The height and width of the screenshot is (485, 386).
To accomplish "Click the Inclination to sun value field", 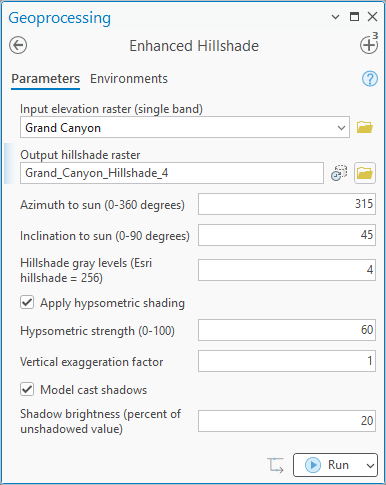I will pyautogui.click(x=287, y=235).
